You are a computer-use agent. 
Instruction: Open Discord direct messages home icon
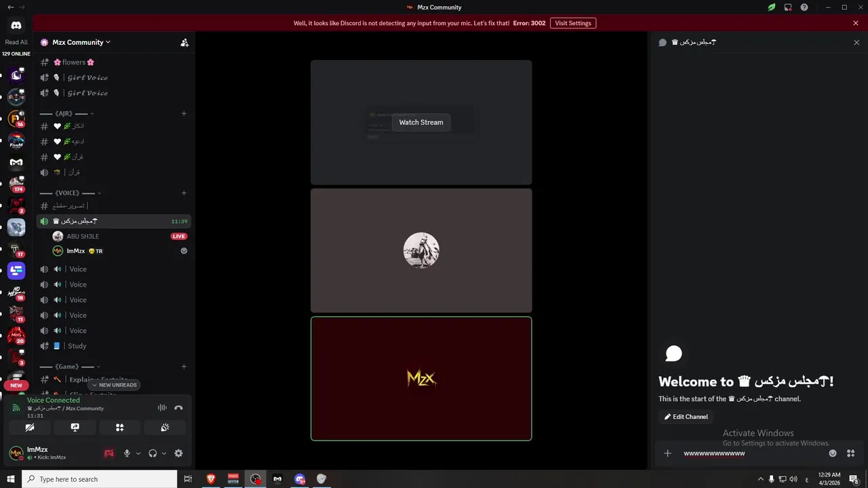[16, 25]
